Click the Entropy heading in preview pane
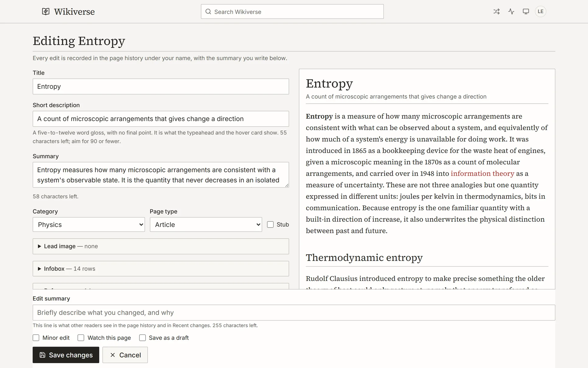Image resolution: width=588 pixels, height=368 pixels. click(x=329, y=83)
